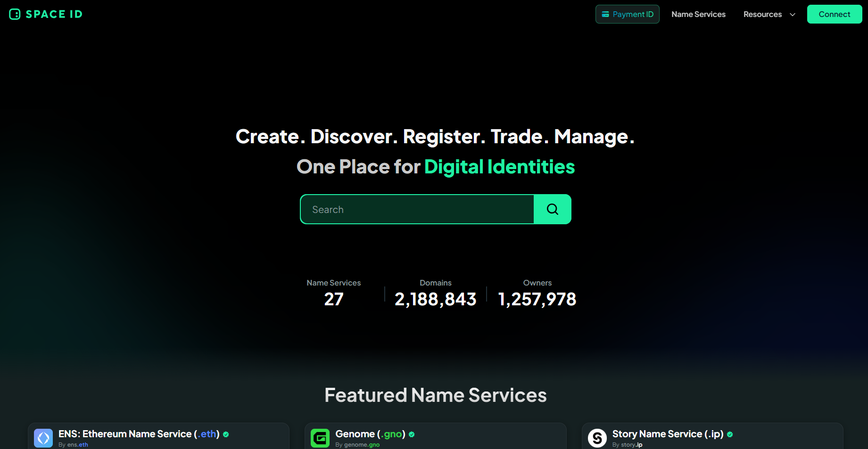This screenshot has width=868, height=449.
Task: Click the Genome (.gno) card title
Action: coord(370,434)
